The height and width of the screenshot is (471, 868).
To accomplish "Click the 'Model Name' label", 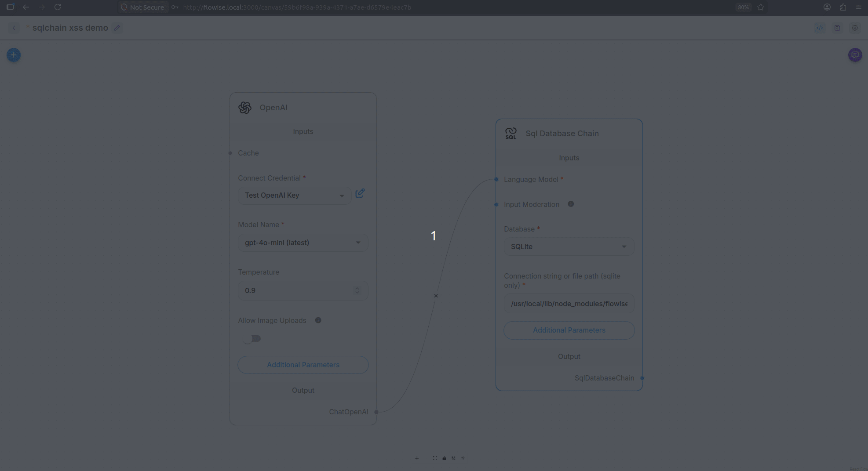I will tap(259, 225).
